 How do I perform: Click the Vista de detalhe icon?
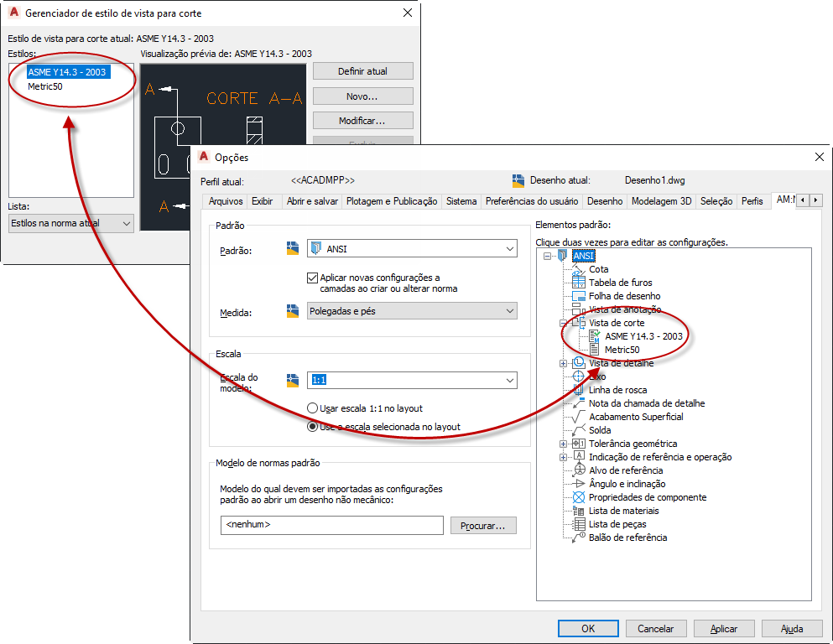point(578,363)
